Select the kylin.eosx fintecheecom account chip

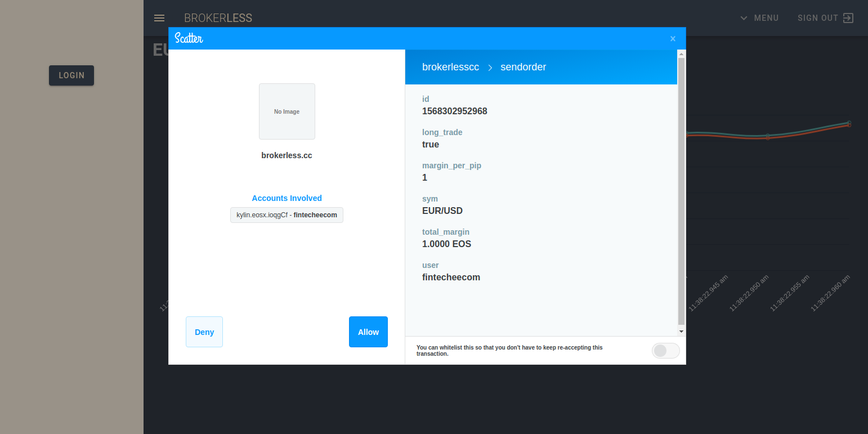[x=287, y=215]
